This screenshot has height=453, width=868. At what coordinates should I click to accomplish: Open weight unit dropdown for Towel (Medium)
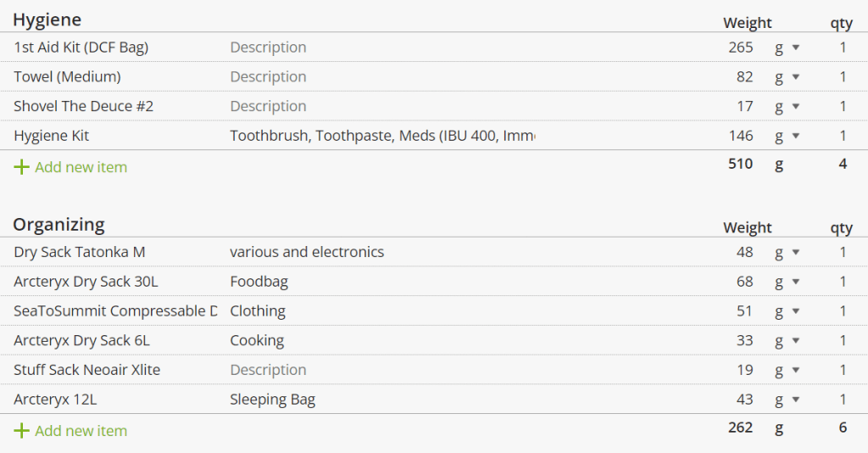coord(787,77)
